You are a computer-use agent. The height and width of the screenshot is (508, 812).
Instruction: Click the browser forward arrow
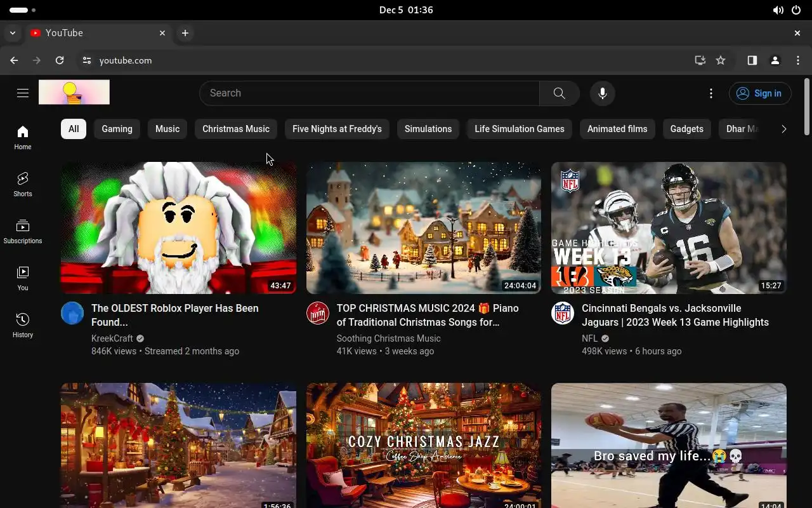(x=37, y=60)
